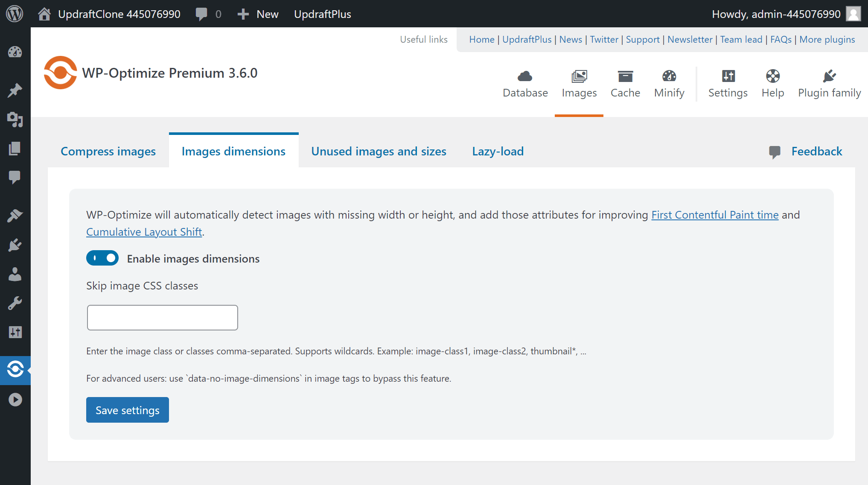Click the Help label in header navigation
The height and width of the screenshot is (485, 868).
pos(773,93)
